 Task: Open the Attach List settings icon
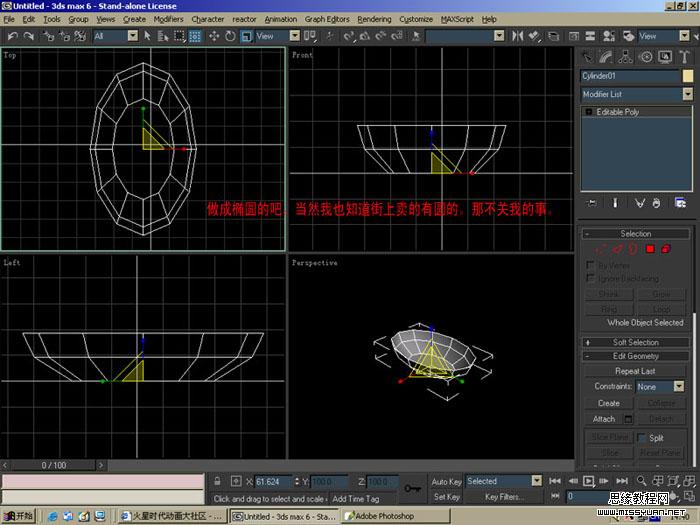(628, 419)
